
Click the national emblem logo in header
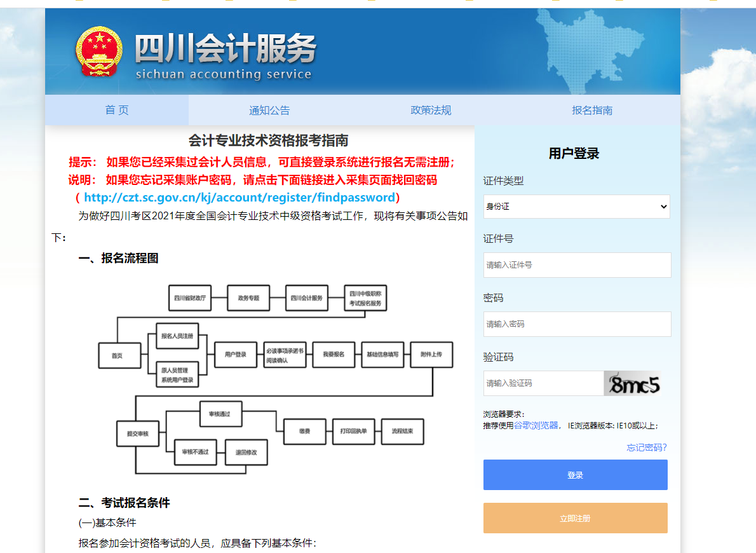click(98, 51)
